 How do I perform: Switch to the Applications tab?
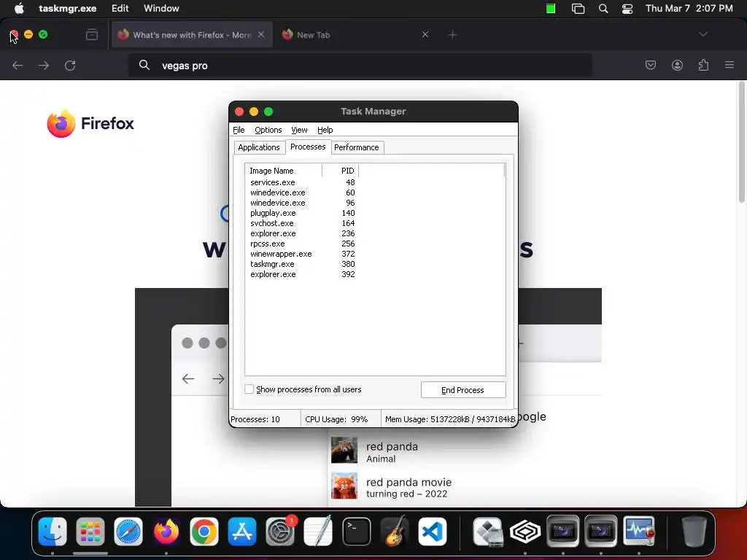pyautogui.click(x=259, y=147)
